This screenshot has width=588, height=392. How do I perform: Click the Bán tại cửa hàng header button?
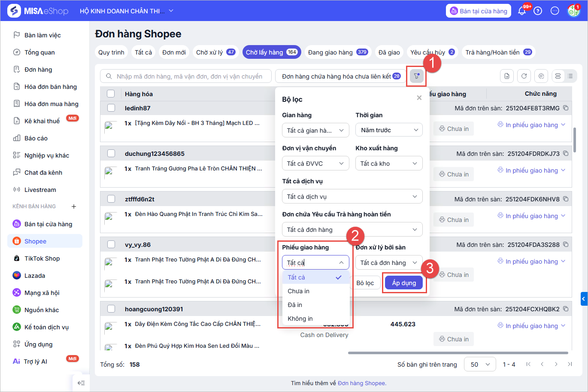(x=479, y=11)
